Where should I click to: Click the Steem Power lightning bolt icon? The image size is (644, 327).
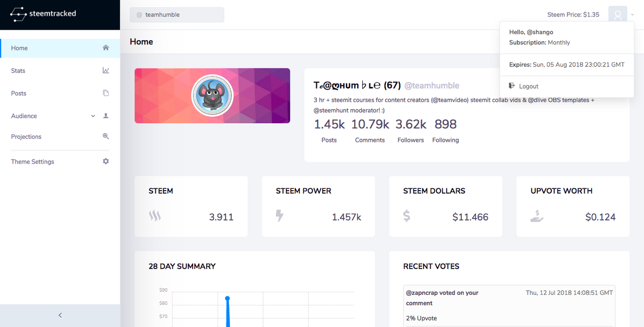[280, 216]
